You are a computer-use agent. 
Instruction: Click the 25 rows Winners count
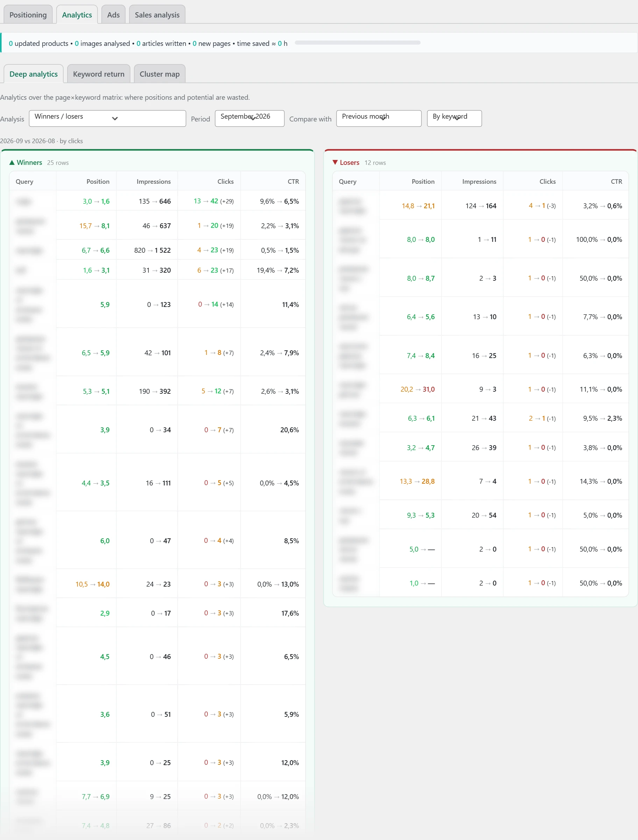(x=58, y=163)
